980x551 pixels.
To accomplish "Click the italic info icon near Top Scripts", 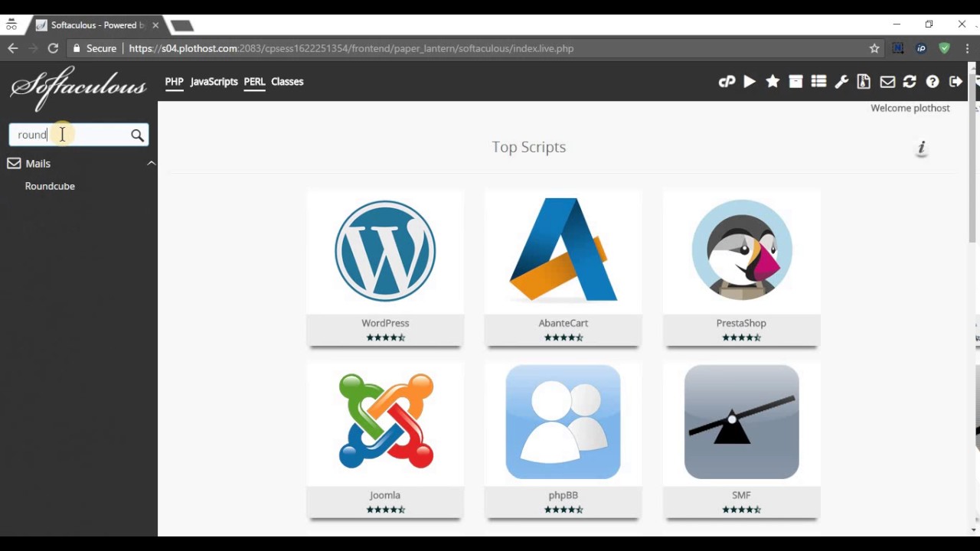I will pyautogui.click(x=922, y=148).
